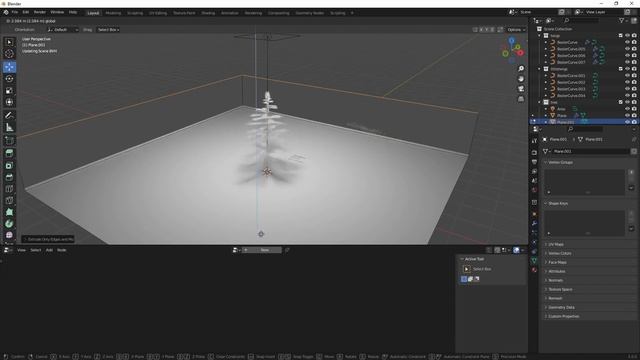Hide the Area light using its eye icon

(x=627, y=109)
